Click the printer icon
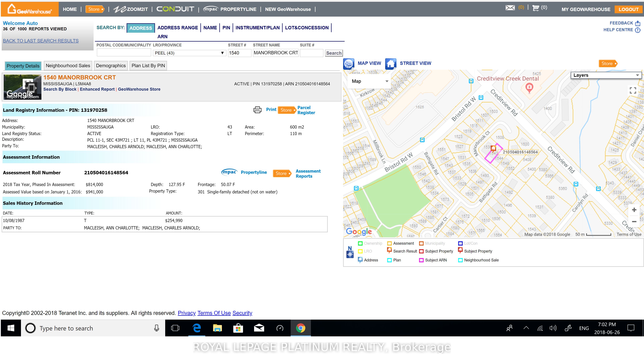The image size is (644, 362). click(257, 110)
